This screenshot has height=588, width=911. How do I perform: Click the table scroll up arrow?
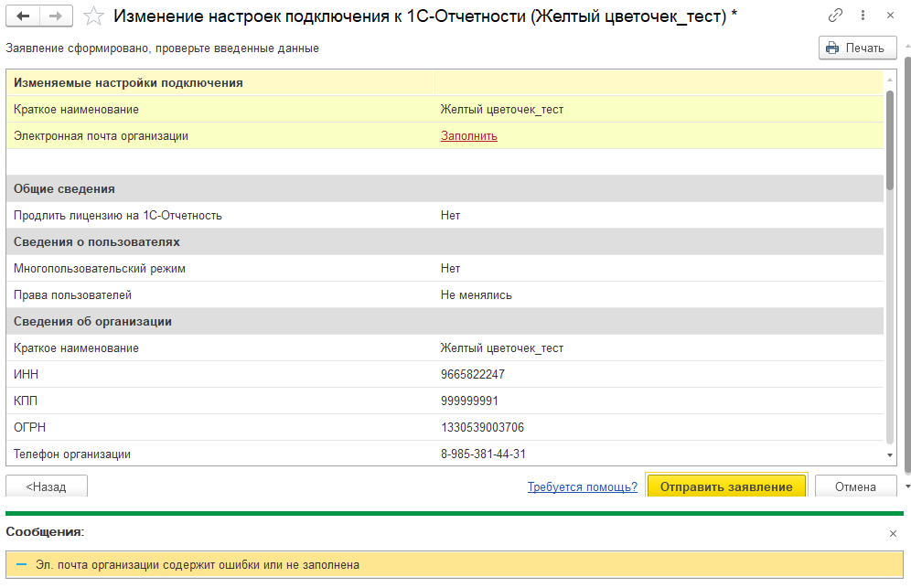click(889, 79)
